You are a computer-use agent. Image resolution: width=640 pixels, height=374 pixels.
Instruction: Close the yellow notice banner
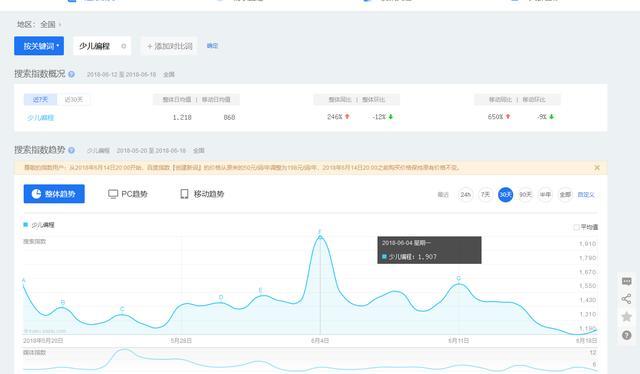click(597, 167)
